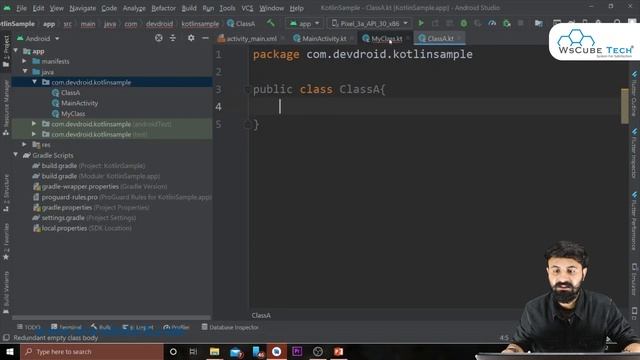
Task: Select MyClass in the project tree
Action: tap(68, 113)
